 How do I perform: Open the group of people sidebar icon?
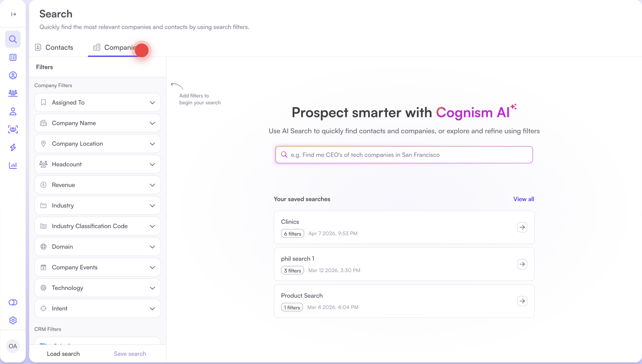pos(13,93)
